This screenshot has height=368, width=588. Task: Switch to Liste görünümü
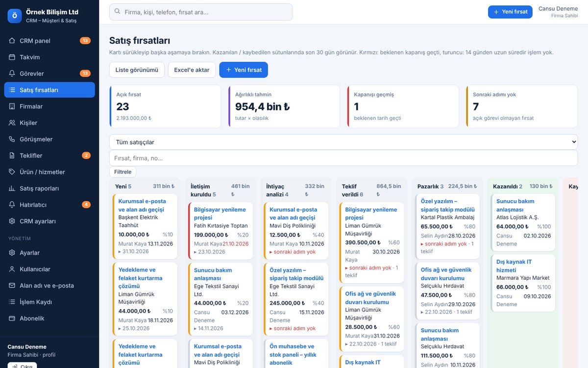(x=137, y=70)
